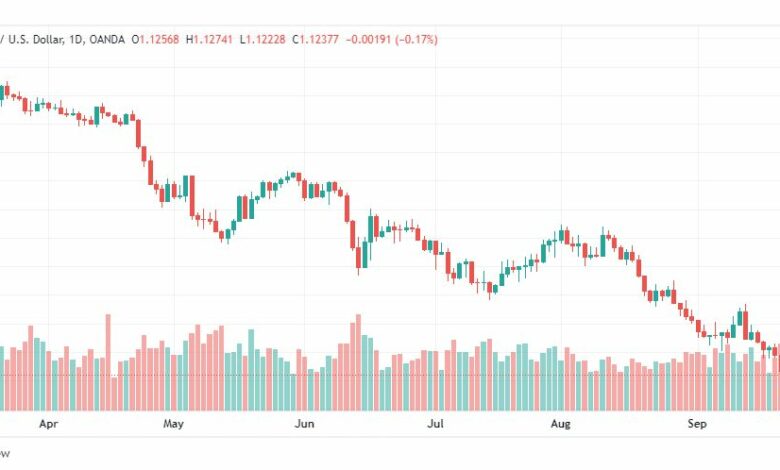Screen dimensions: 780x470
Task: Click the Apr label on the time axis
Action: 48,424
